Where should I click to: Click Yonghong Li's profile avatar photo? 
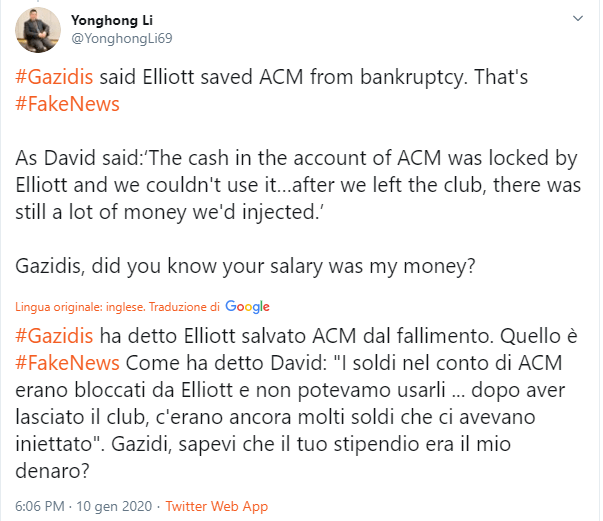(x=38, y=32)
